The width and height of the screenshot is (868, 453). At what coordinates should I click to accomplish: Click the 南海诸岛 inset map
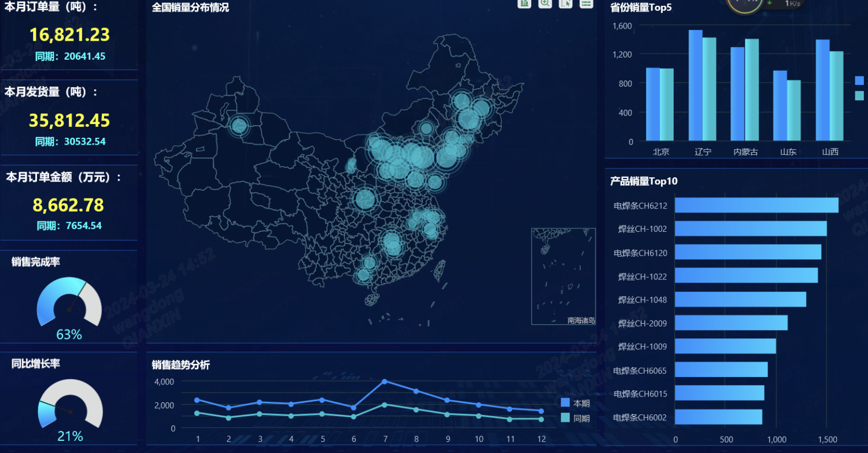(563, 276)
